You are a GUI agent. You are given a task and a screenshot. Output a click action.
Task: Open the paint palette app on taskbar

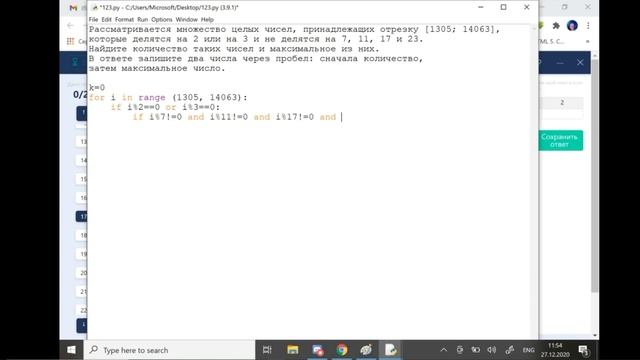pos(366,350)
